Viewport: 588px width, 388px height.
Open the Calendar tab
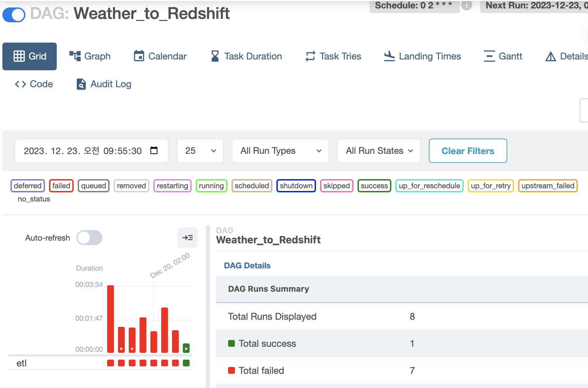point(160,56)
